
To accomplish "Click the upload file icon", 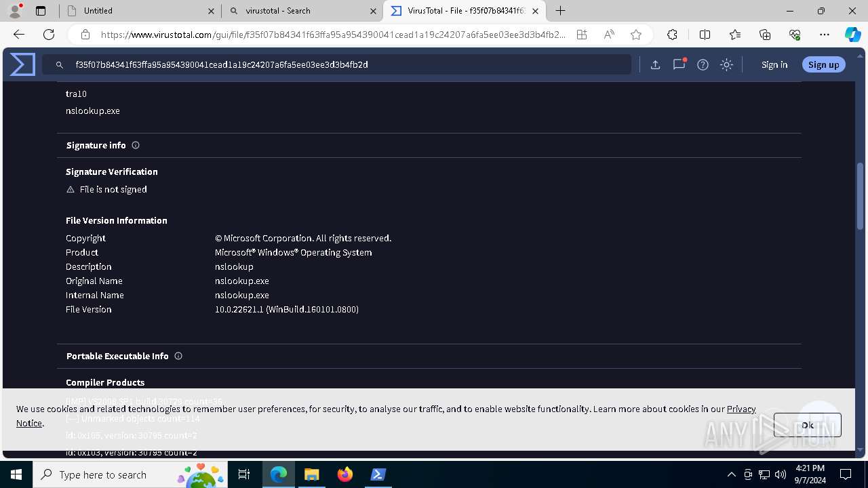I will click(655, 65).
